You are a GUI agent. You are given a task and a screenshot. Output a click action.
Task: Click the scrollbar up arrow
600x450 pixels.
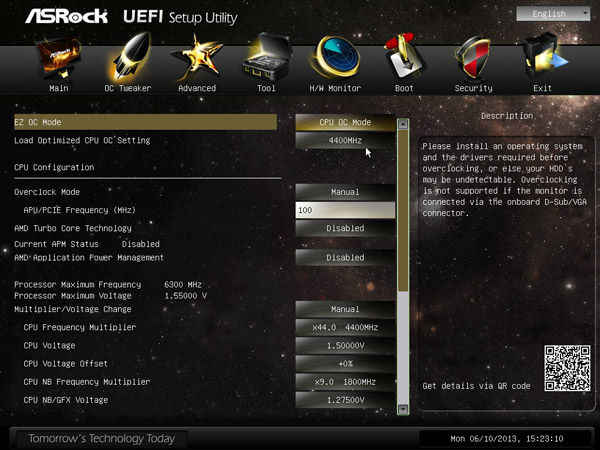(x=403, y=124)
